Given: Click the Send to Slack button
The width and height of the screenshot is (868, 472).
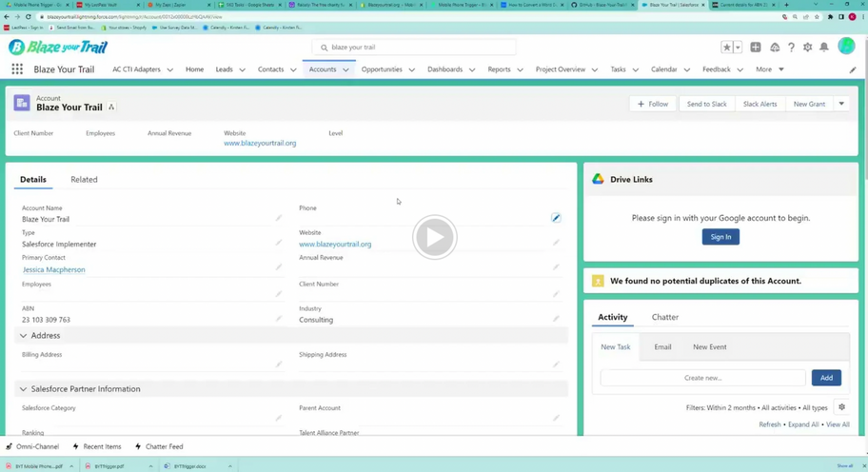Looking at the screenshot, I should pos(706,104).
